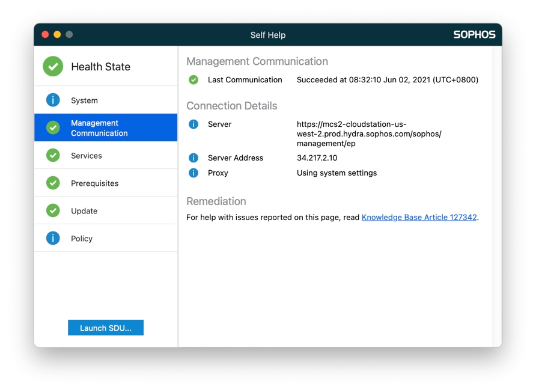The height and width of the screenshot is (392, 536).
Task: Click Launch SDU button
Action: 106,327
